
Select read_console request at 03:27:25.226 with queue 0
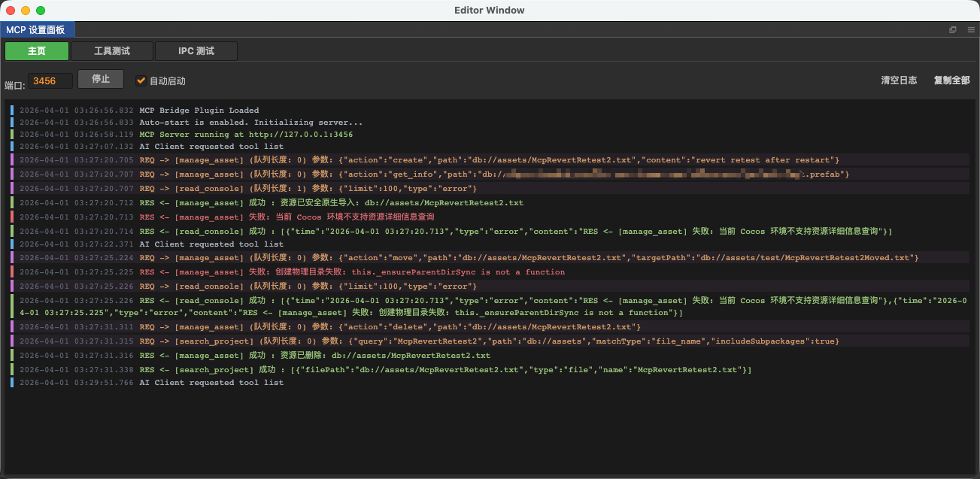(490, 286)
